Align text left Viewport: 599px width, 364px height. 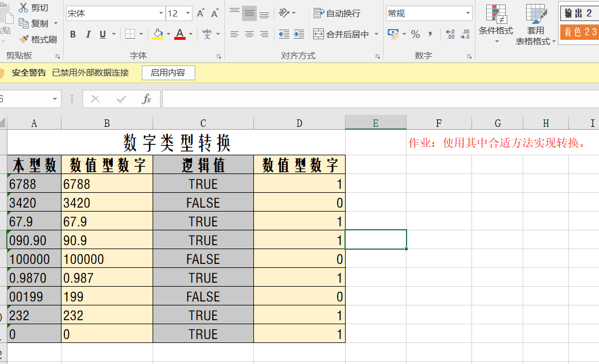234,34
